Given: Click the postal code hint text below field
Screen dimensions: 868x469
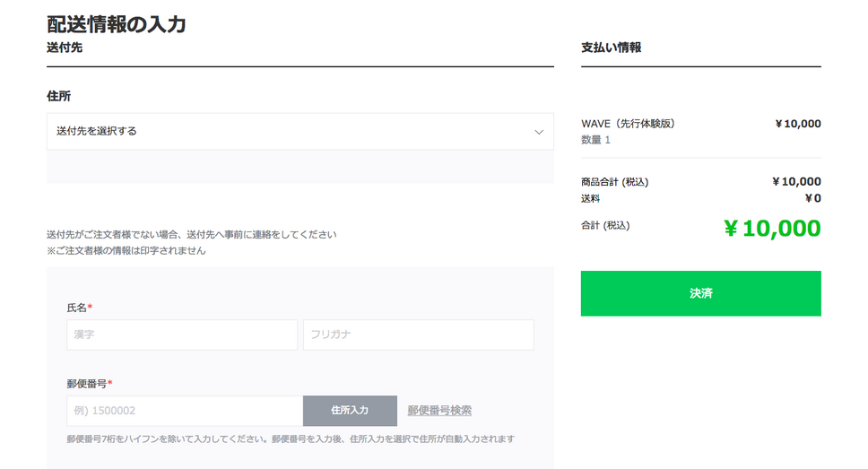Looking at the screenshot, I should point(290,439).
